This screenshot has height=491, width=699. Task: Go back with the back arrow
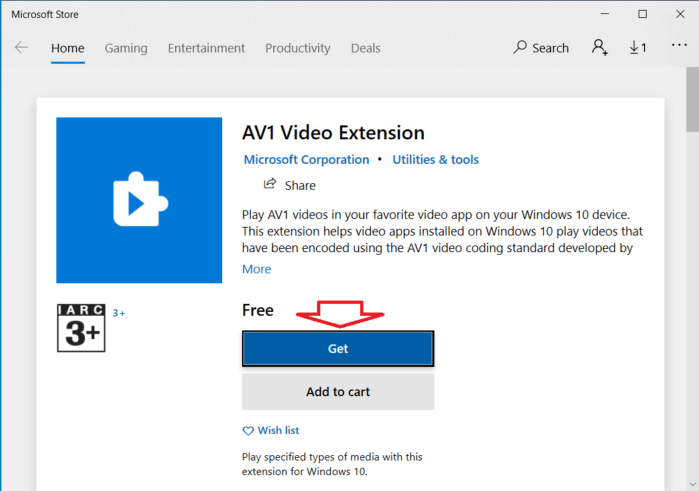click(x=21, y=47)
